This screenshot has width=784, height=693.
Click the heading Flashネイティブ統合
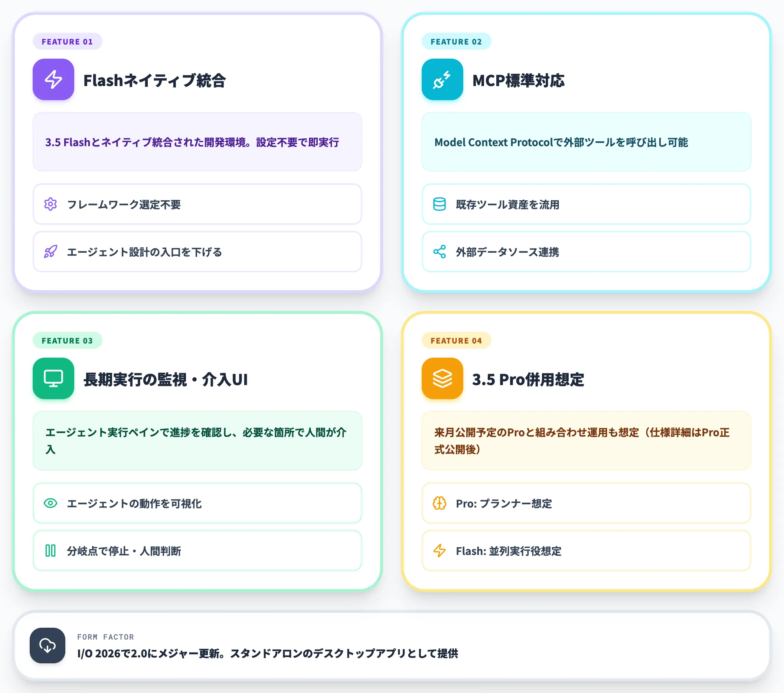pos(154,81)
